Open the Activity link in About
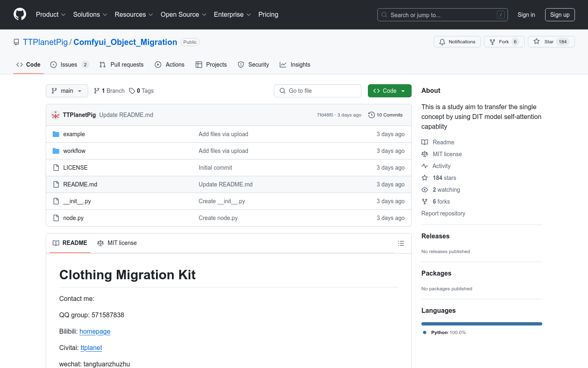 (436, 166)
